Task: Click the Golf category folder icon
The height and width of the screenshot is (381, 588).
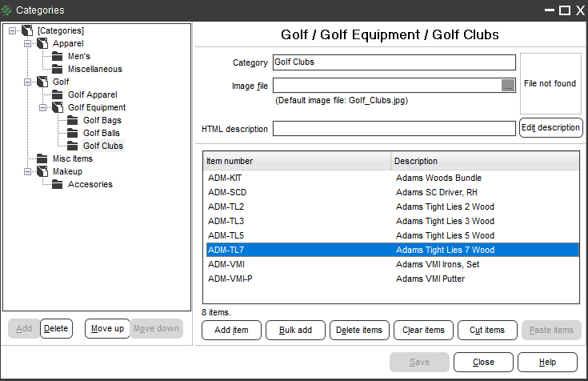Action: click(42, 82)
